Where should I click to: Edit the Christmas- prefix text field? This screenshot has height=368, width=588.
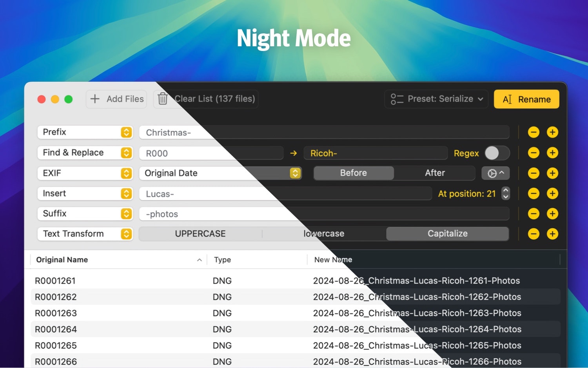(x=324, y=133)
